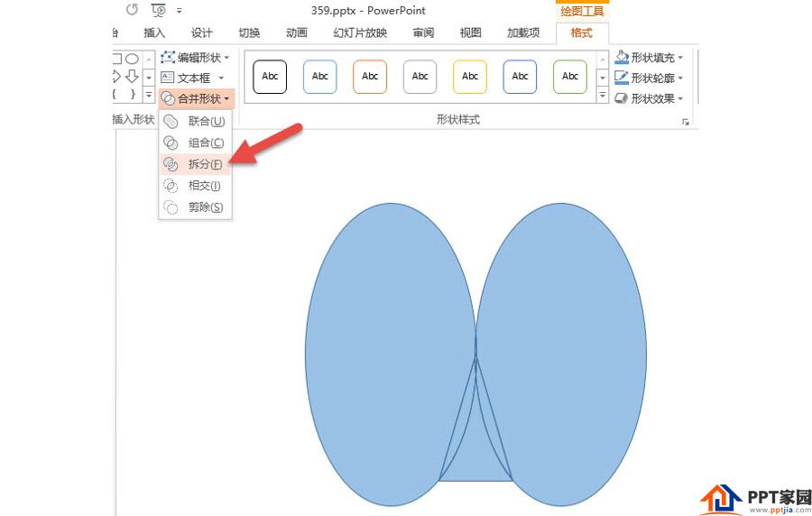Switch to the View (视图) tab
This screenshot has height=516, width=812.
point(471,33)
